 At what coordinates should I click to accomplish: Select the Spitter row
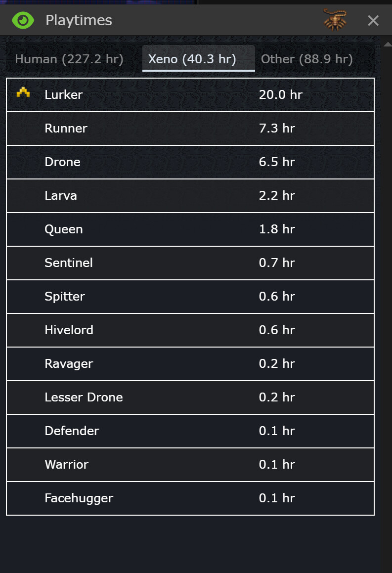pos(190,297)
